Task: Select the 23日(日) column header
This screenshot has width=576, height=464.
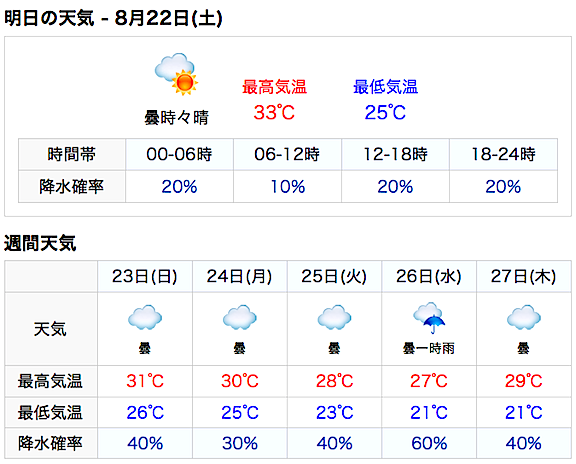Action: (x=145, y=277)
